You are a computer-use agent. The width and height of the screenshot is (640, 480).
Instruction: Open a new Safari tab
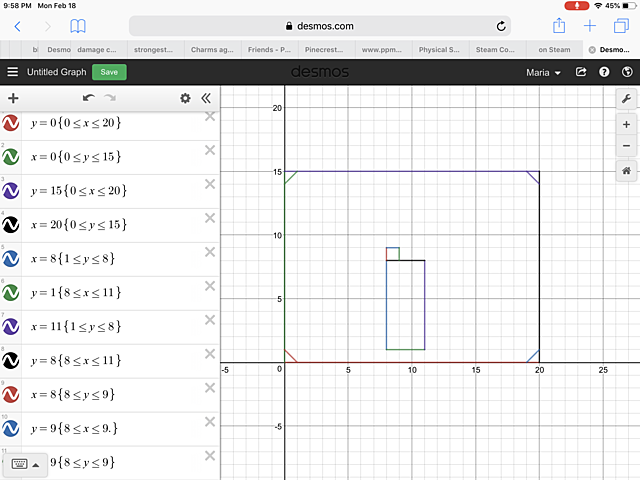pos(590,26)
